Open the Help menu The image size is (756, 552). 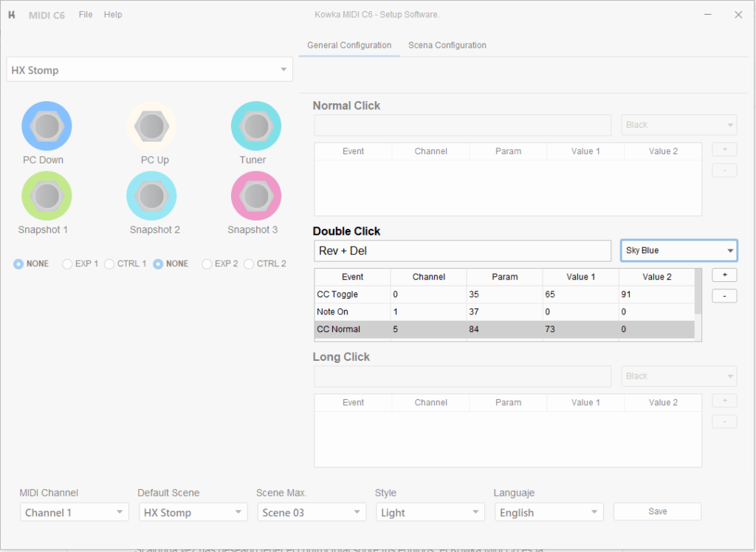pos(113,15)
